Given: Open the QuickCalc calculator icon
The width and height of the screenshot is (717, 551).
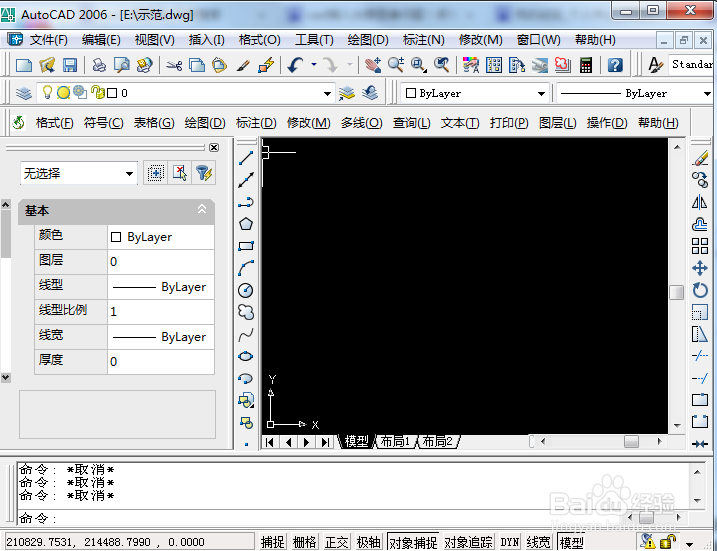Looking at the screenshot, I should pyautogui.click(x=586, y=65).
